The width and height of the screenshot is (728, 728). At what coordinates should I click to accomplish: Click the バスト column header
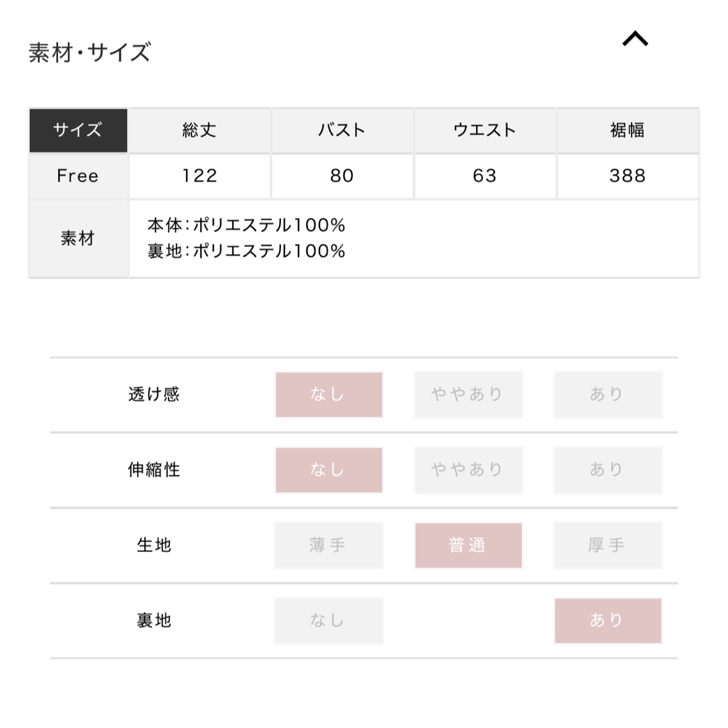click(342, 131)
